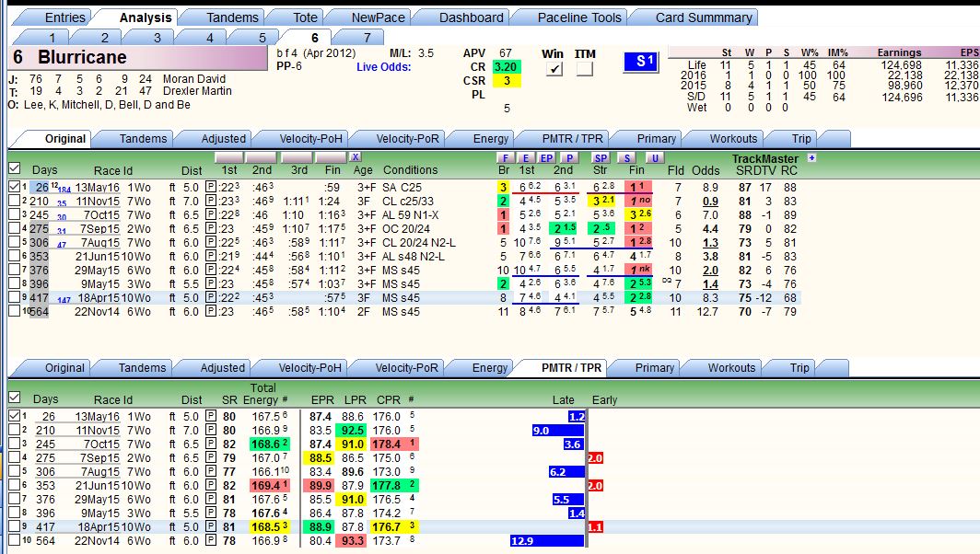
Task: Toggle the ITM checkbox
Action: 584,69
